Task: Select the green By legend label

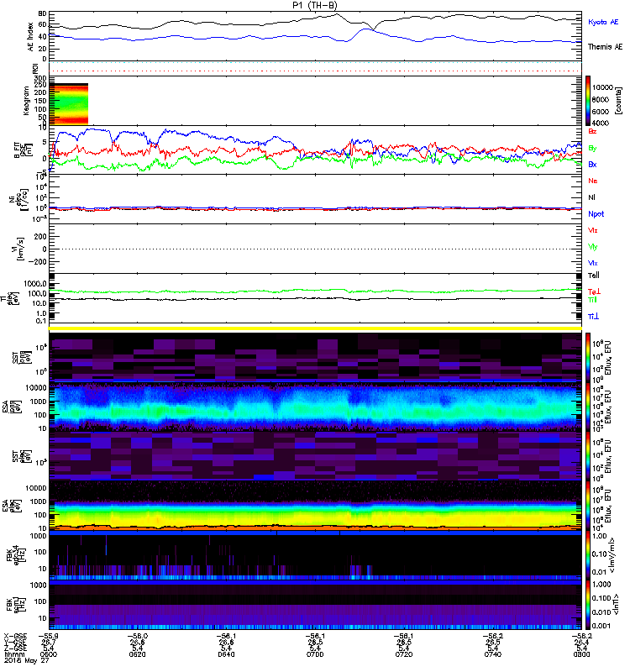Action: (592, 148)
